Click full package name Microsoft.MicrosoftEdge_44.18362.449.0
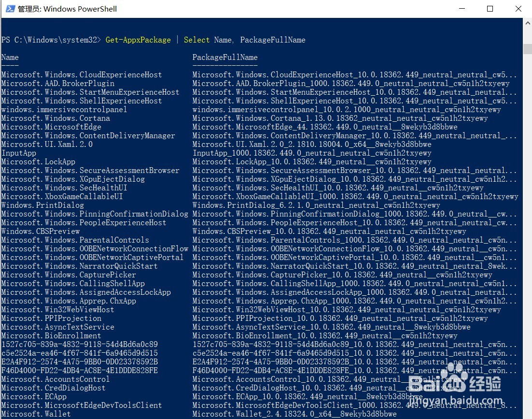532x419 pixels. [x=325, y=127]
